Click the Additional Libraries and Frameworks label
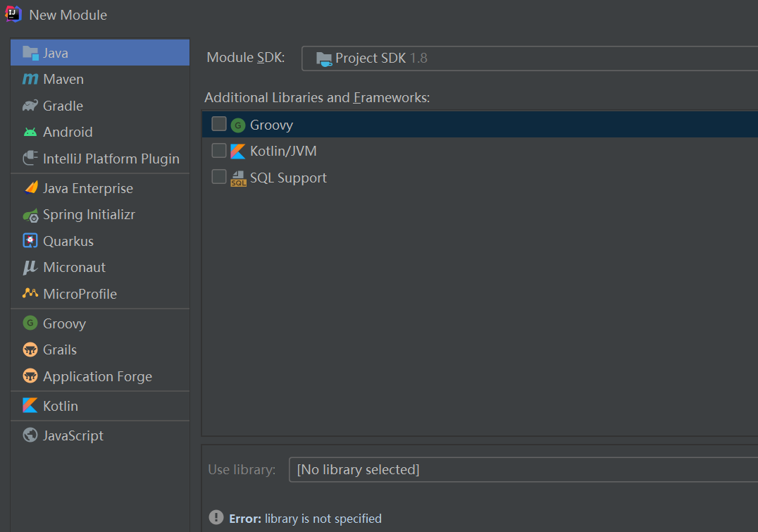 click(317, 98)
